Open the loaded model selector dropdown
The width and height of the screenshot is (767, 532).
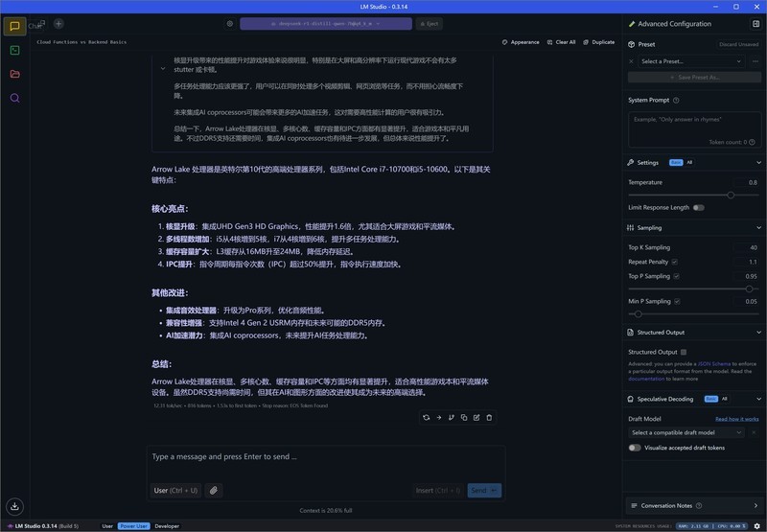tap(326, 23)
